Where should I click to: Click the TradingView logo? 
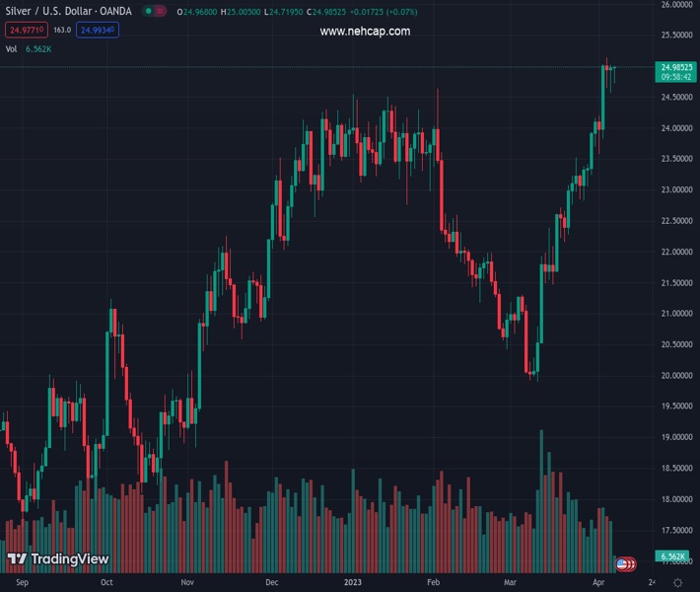click(57, 559)
